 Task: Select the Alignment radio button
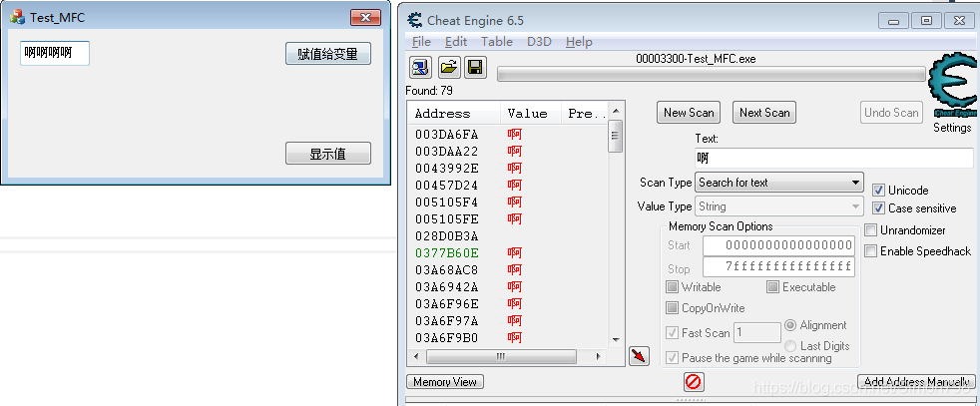(x=790, y=325)
